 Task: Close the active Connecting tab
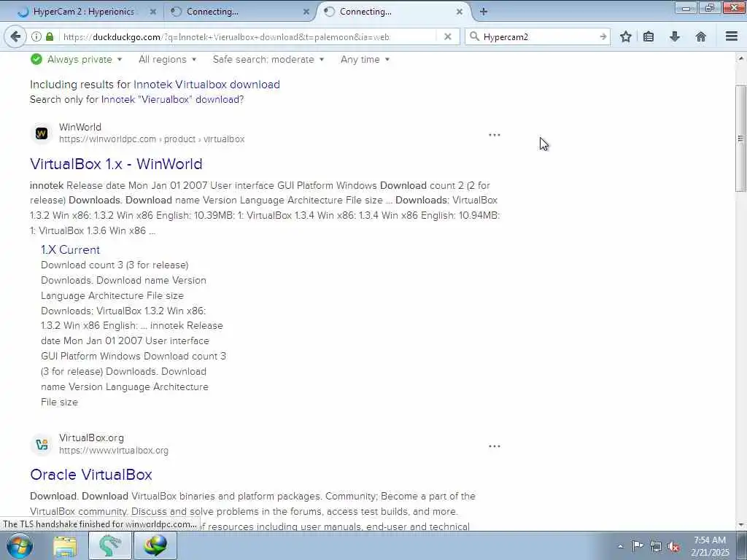[x=460, y=12]
